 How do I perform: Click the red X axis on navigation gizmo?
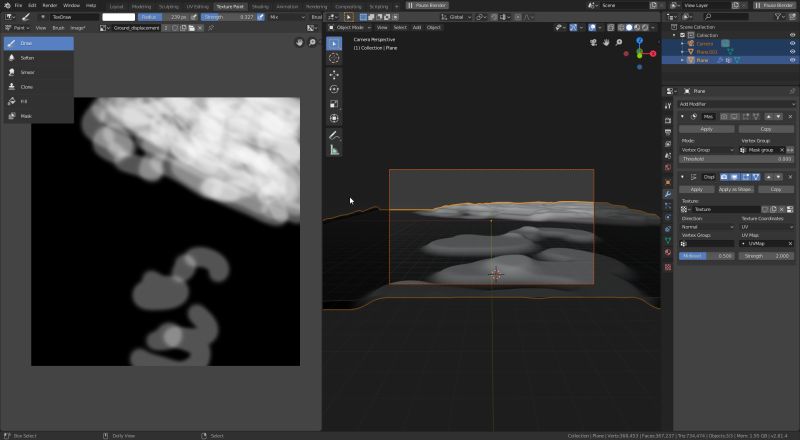(x=653, y=54)
